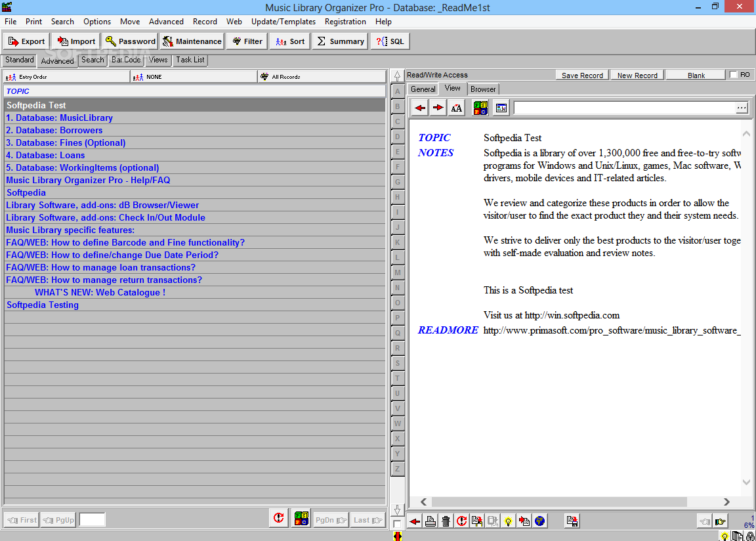Click colored blocks icon in View toolbar
The width and height of the screenshot is (756, 541).
tap(480, 108)
